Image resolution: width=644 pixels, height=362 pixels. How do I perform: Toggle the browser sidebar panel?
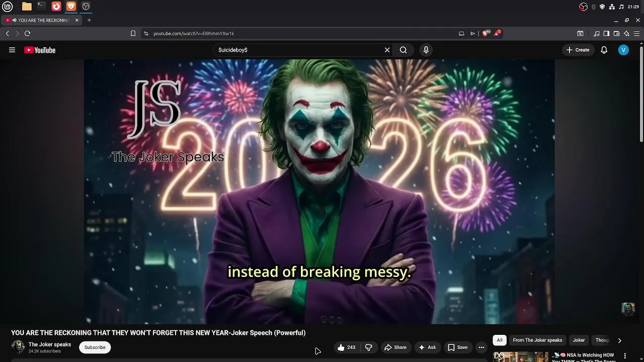pos(606,33)
